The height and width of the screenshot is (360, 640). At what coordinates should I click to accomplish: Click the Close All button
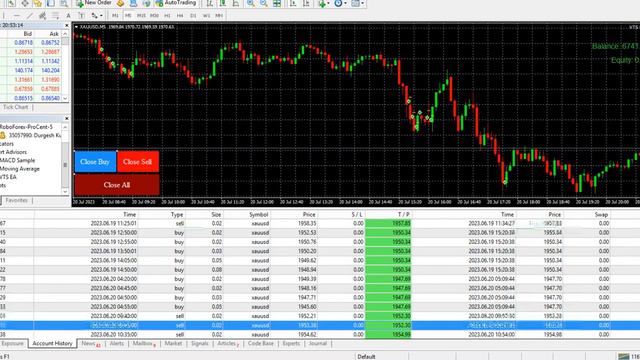click(x=117, y=185)
